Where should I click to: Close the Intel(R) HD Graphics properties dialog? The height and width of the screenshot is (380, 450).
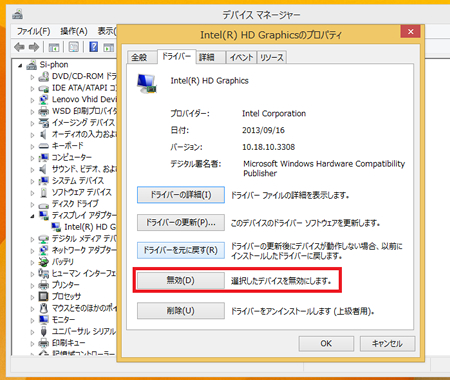pos(410,31)
